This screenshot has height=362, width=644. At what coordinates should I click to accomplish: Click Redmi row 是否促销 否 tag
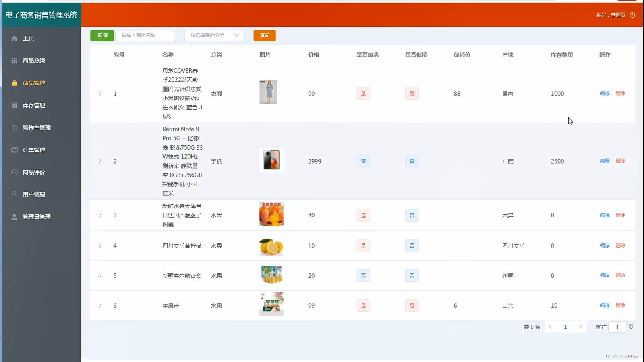(412, 161)
